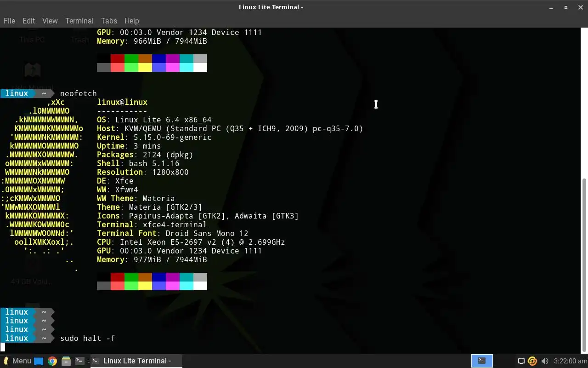Open the file manager launcher icon
The image size is (588, 368).
point(66,361)
